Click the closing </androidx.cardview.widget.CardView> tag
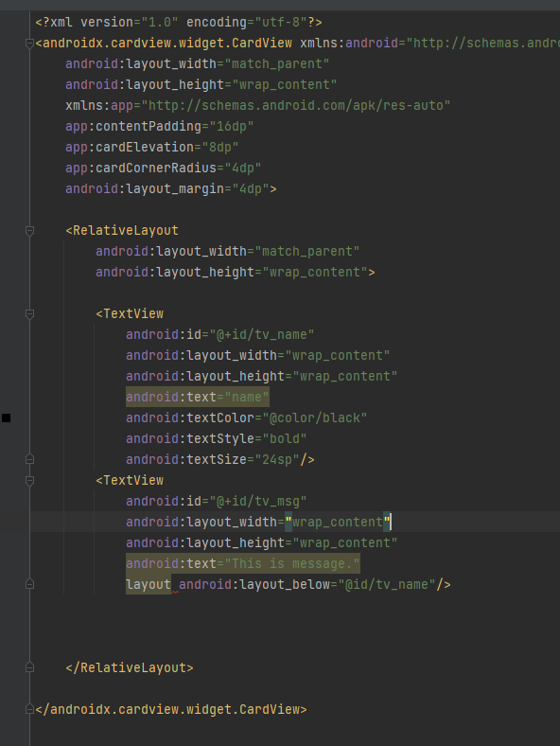This screenshot has height=746, width=560. (x=171, y=709)
